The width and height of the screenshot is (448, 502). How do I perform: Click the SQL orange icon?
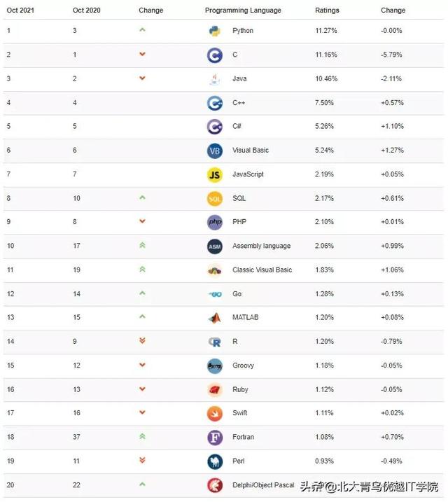215,199
